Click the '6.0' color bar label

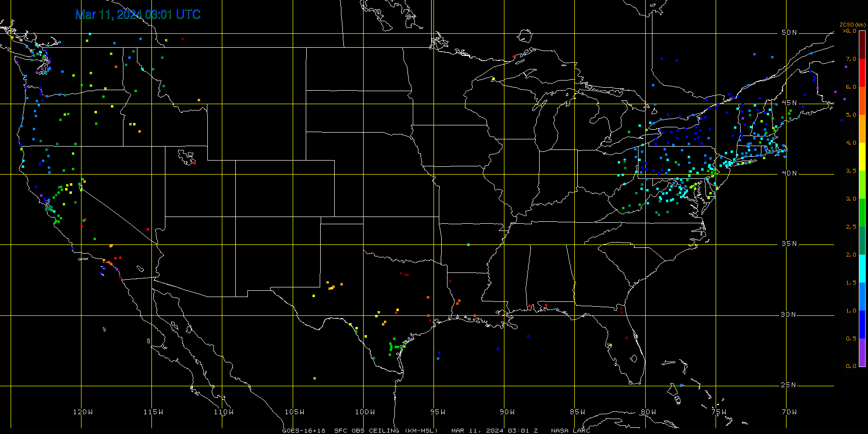point(851,87)
